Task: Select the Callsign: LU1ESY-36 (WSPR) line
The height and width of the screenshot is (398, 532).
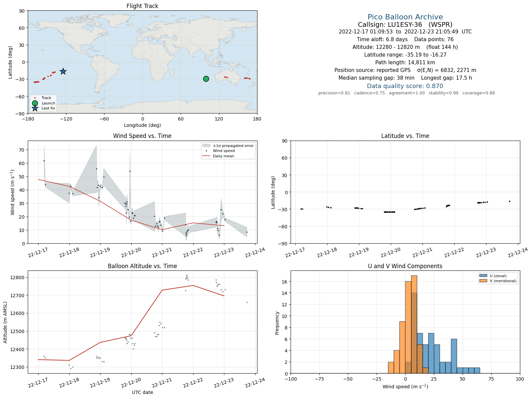Action: click(x=405, y=24)
